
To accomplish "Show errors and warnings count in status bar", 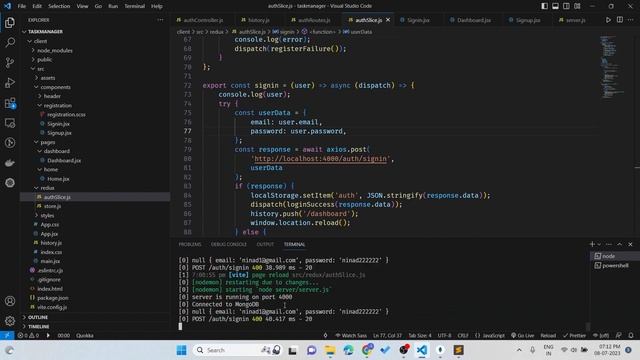I will (28, 336).
